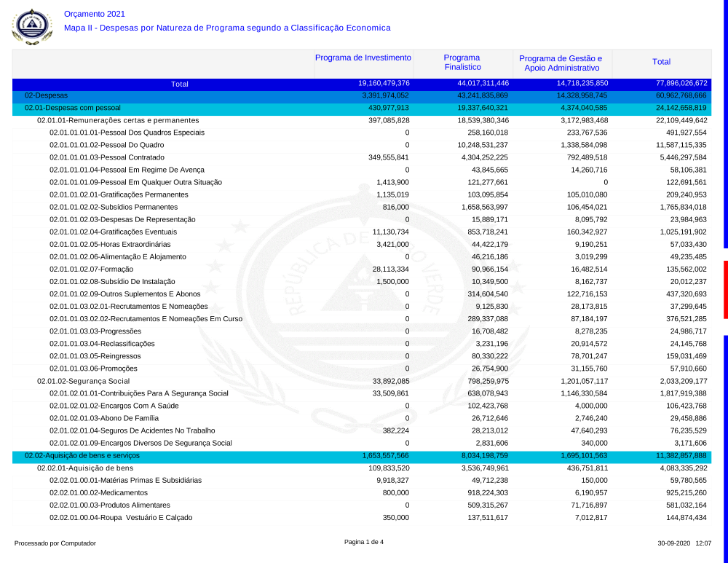Select the blue Total summary row label
This screenshot has width=728, height=563.
[x=179, y=84]
